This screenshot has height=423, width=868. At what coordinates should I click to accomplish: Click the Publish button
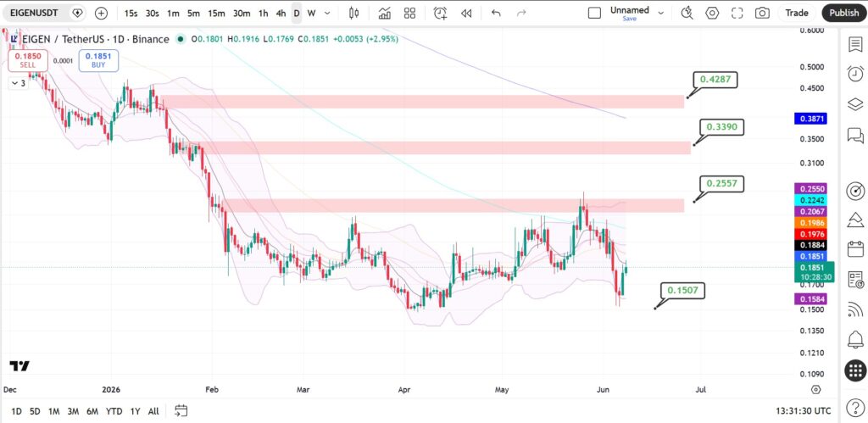coord(844,13)
